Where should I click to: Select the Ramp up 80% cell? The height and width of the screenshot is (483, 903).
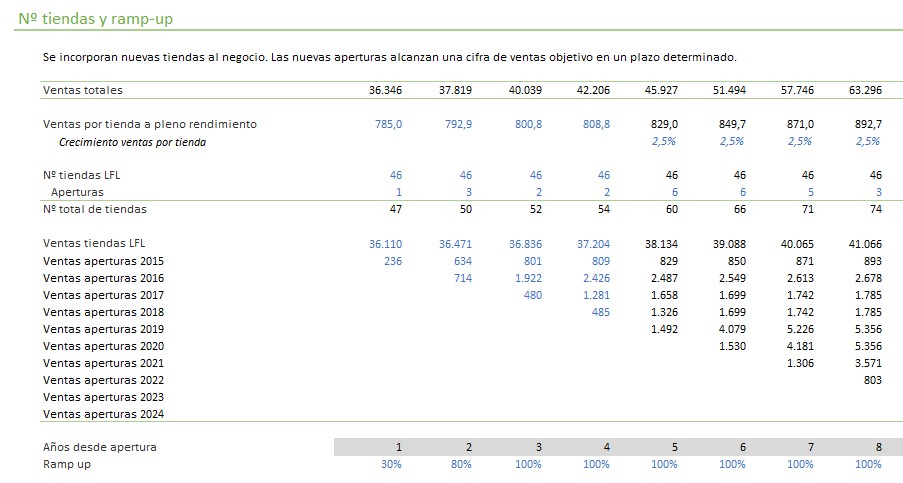(460, 464)
